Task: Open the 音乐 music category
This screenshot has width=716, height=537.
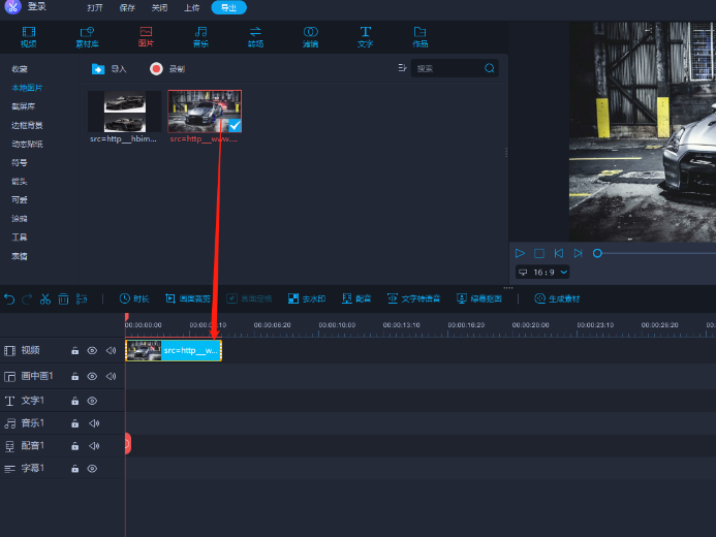Action: tap(200, 37)
